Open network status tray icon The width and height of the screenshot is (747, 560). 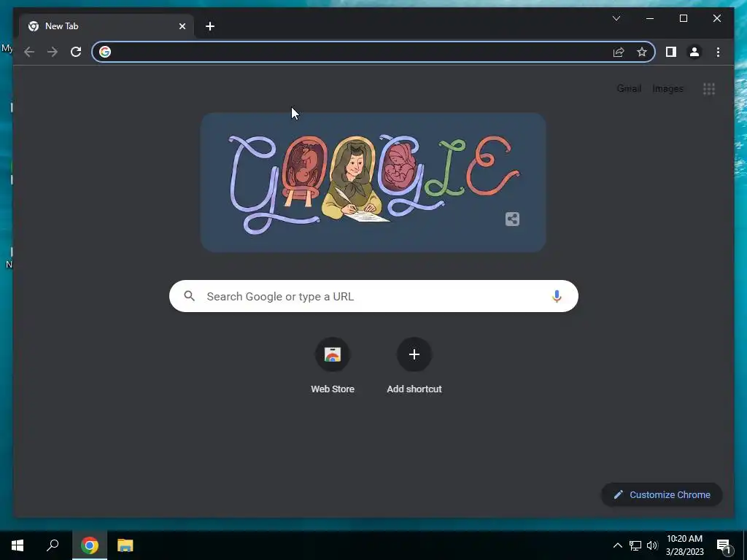click(x=635, y=545)
